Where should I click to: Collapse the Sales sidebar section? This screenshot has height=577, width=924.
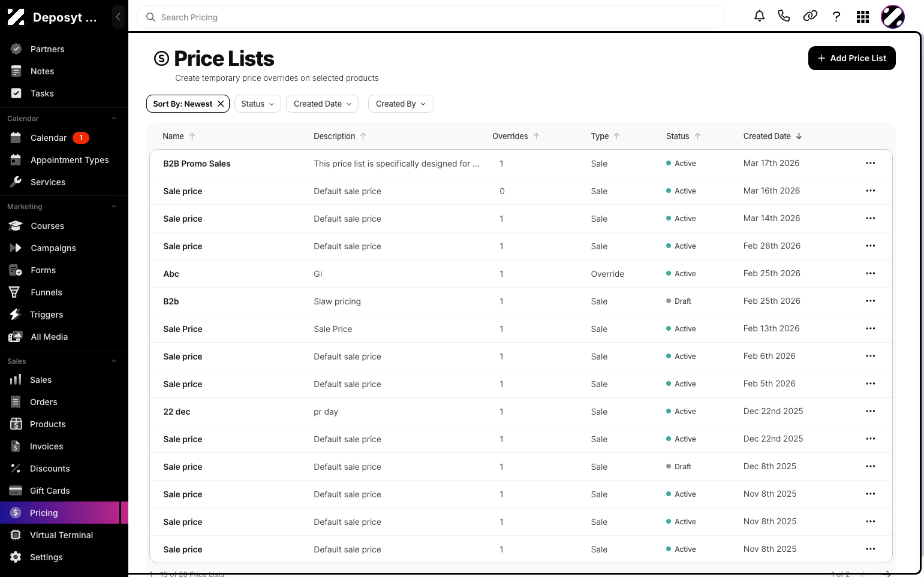point(114,361)
